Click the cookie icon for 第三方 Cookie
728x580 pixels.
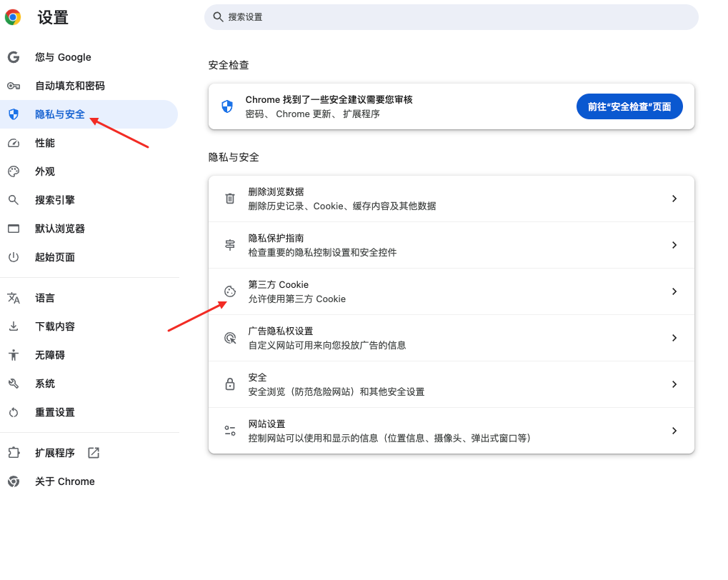coord(229,291)
